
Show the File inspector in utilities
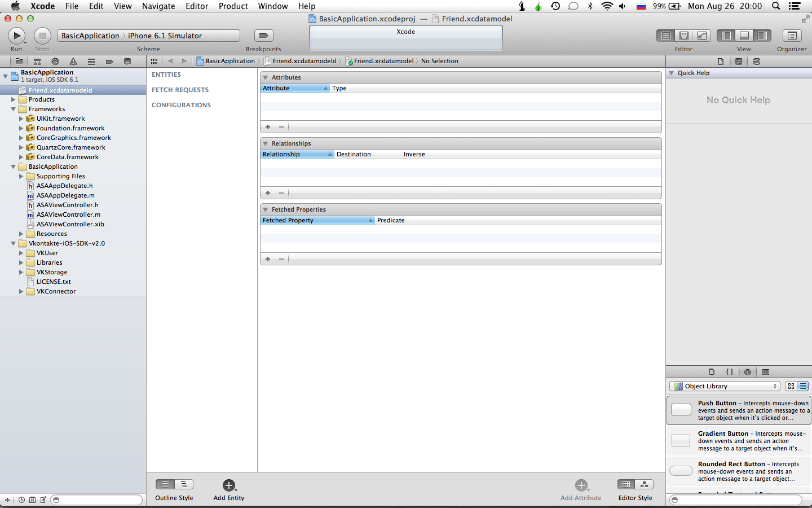coord(721,61)
